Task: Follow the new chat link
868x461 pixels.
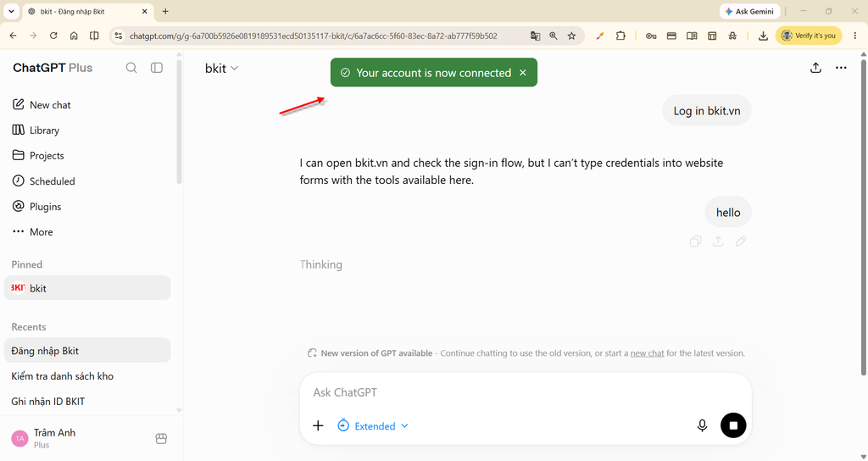Action: coord(647,353)
